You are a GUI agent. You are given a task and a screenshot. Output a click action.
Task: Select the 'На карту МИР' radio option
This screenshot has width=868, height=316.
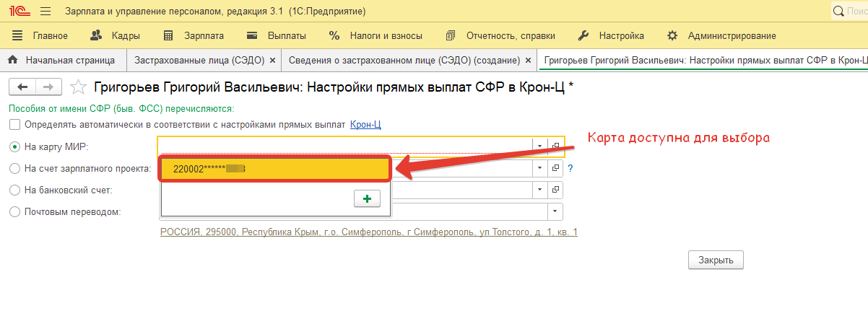coord(15,146)
